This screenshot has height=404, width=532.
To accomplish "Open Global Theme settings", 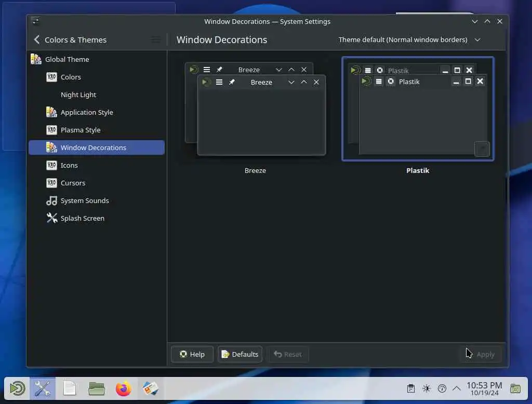I will point(97,59).
